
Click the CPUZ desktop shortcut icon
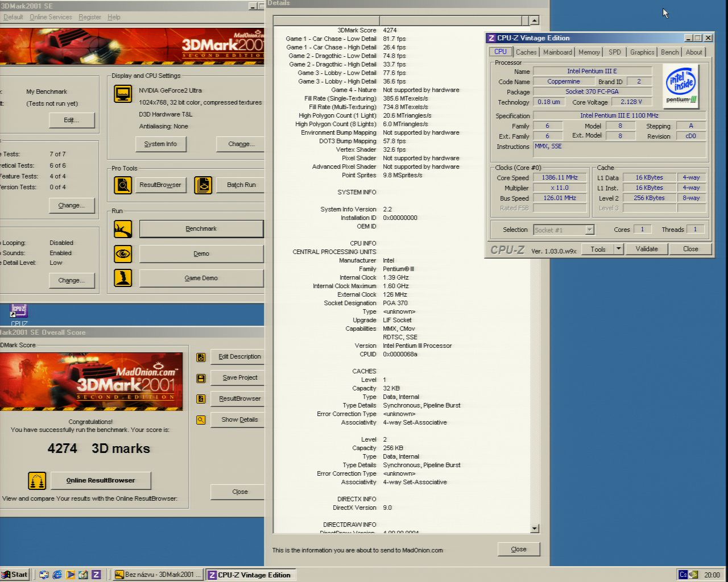(x=19, y=311)
